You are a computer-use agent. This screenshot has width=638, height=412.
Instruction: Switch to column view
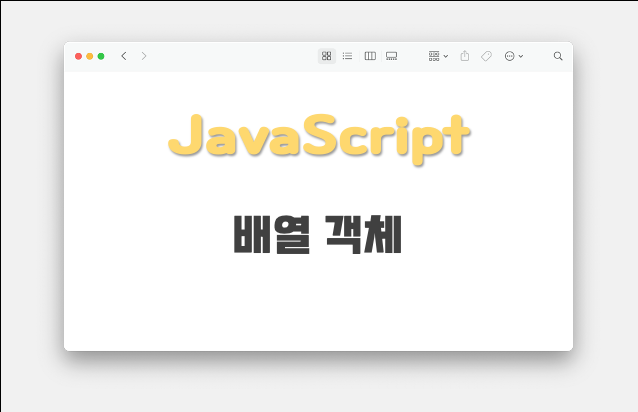click(x=370, y=56)
